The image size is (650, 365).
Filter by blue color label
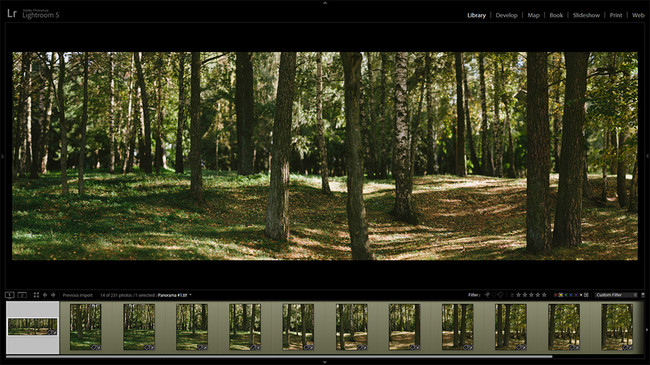(571, 295)
